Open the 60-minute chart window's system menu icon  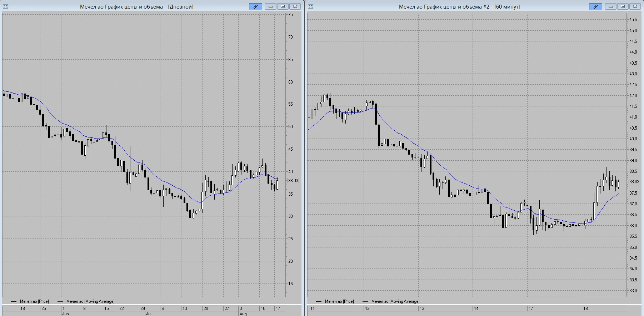[310, 6]
